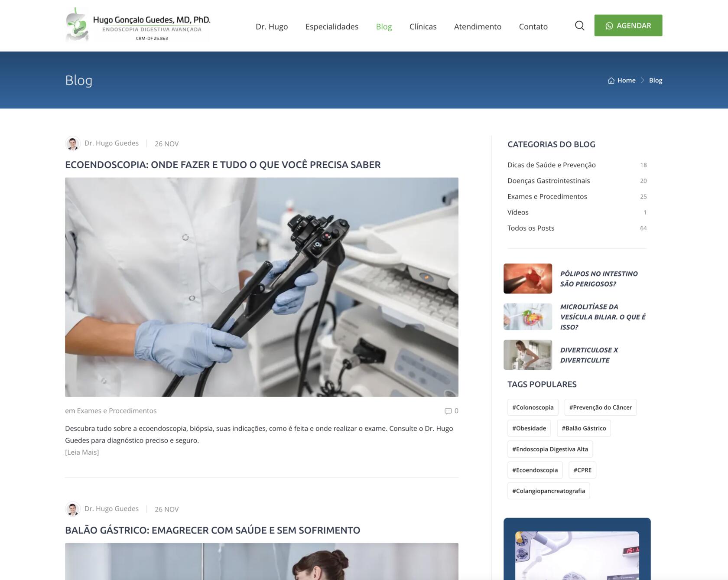Go to the Atendimento menu item
728x580 pixels.
coord(477,26)
